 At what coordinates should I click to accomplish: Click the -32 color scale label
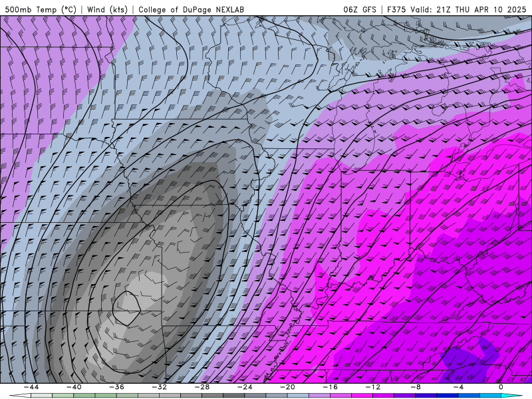pos(159,387)
